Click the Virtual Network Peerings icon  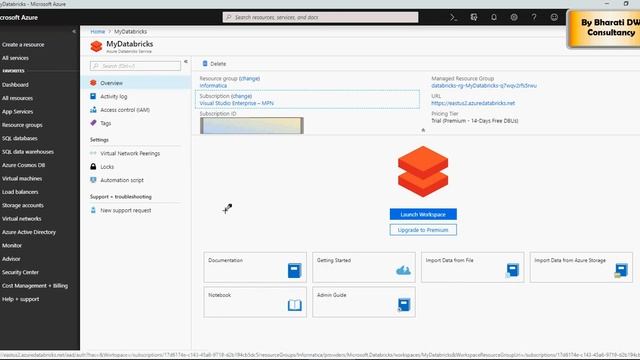pyautogui.click(x=93, y=153)
